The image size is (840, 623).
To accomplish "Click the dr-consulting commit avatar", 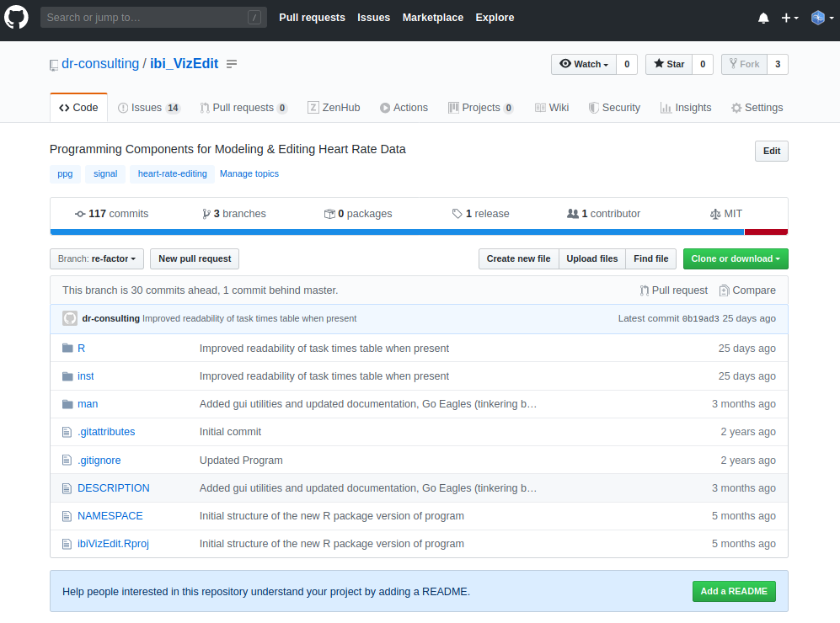I will click(x=70, y=318).
